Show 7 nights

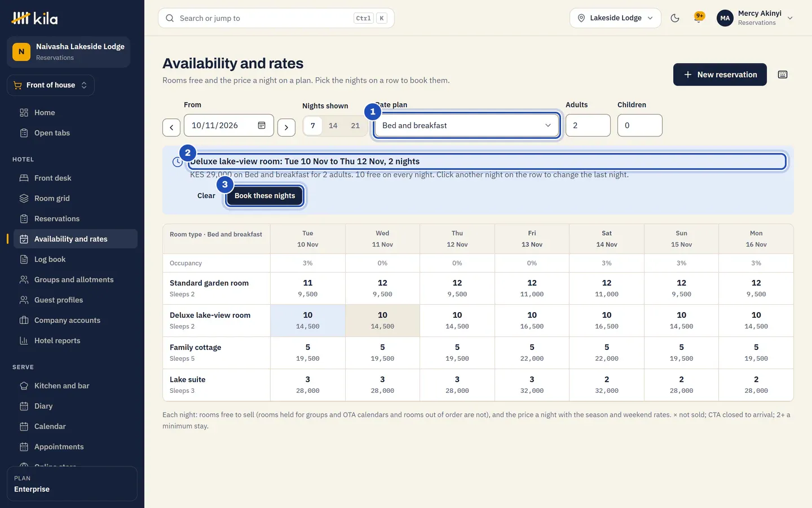(x=313, y=125)
